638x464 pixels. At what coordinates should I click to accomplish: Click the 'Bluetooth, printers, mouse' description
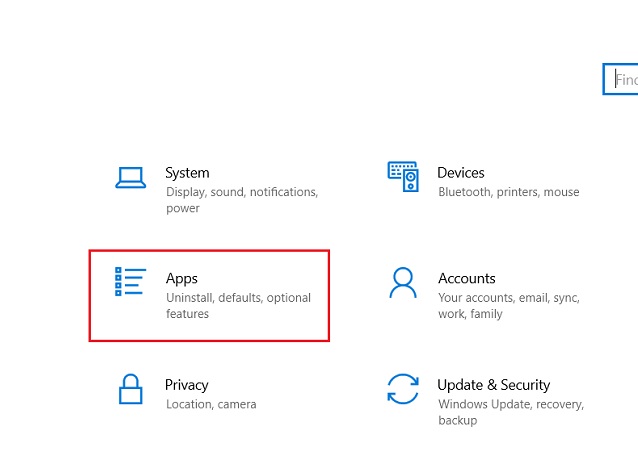click(508, 192)
